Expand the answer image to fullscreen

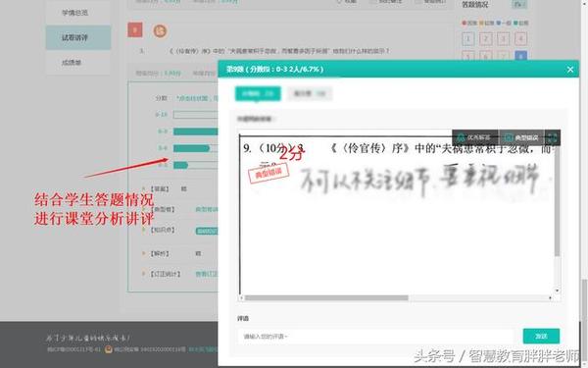click(x=553, y=137)
